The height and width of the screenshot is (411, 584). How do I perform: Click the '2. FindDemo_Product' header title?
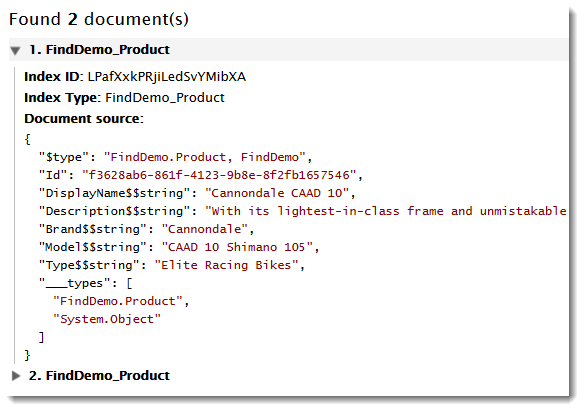pos(99,375)
